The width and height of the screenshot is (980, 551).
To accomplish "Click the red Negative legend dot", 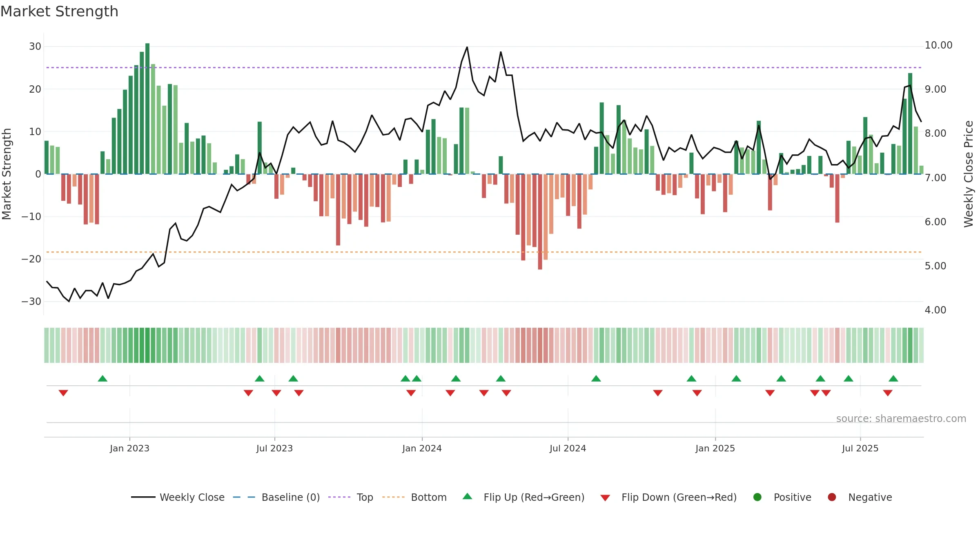I will [832, 497].
